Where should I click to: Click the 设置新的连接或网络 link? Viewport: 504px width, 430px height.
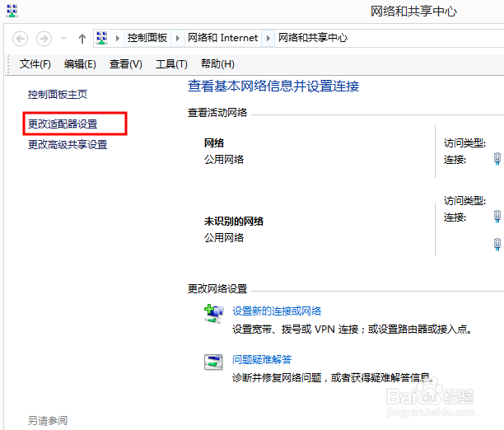(277, 311)
